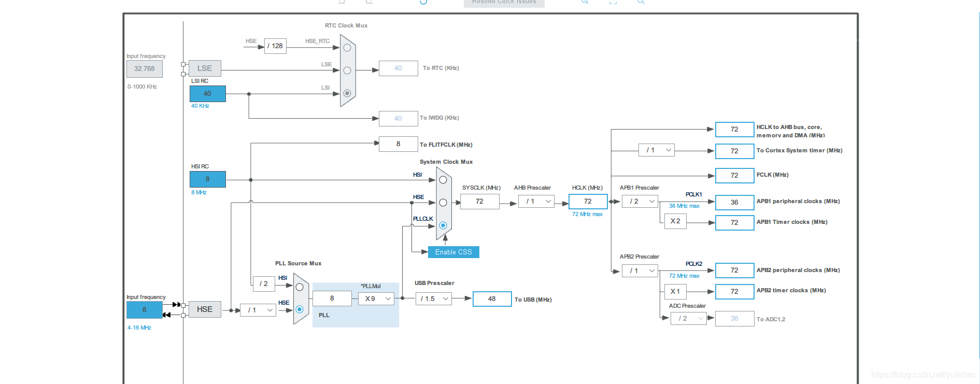Click the APB1 Timer clocks value box

coord(735,223)
